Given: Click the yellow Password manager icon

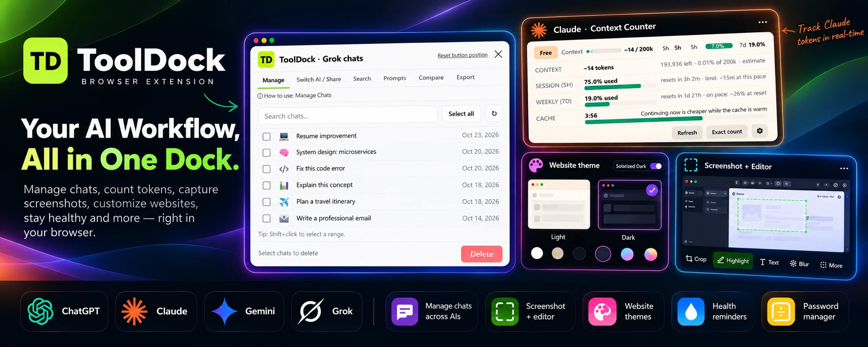Looking at the screenshot, I should [781, 312].
